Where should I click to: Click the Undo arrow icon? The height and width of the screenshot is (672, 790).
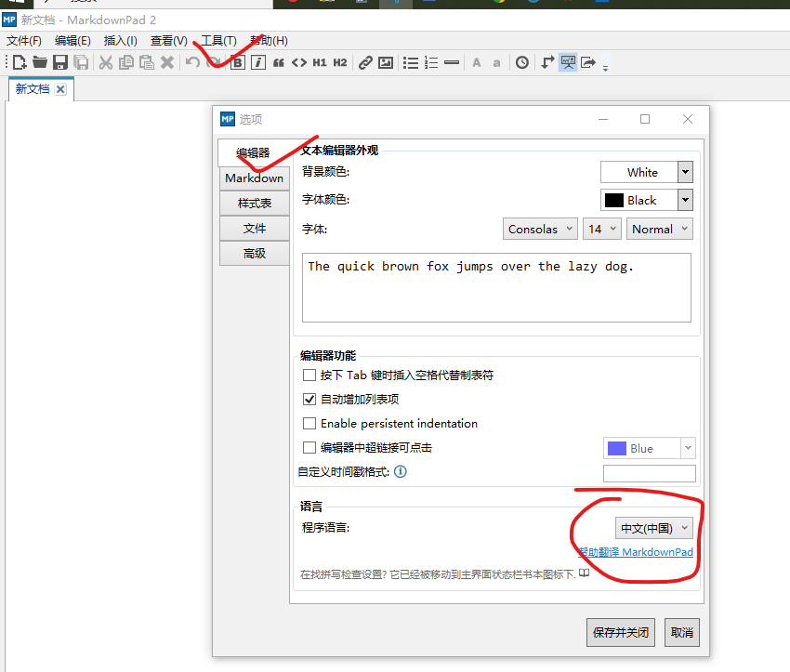pyautogui.click(x=192, y=62)
